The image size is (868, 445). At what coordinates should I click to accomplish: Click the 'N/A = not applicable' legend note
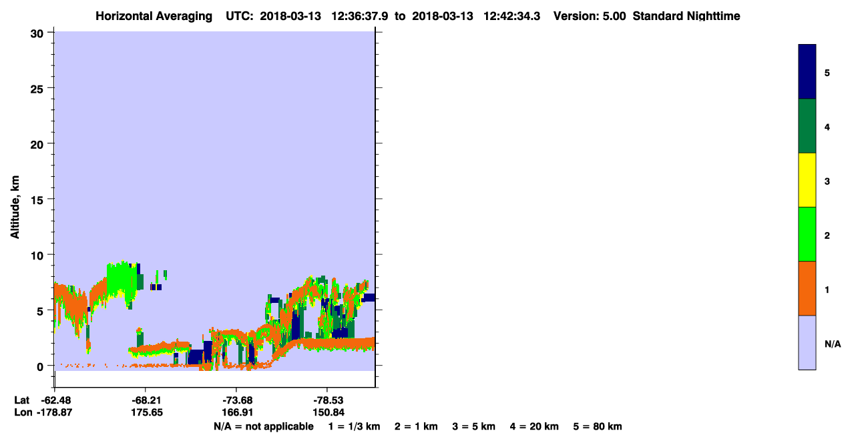point(263,426)
